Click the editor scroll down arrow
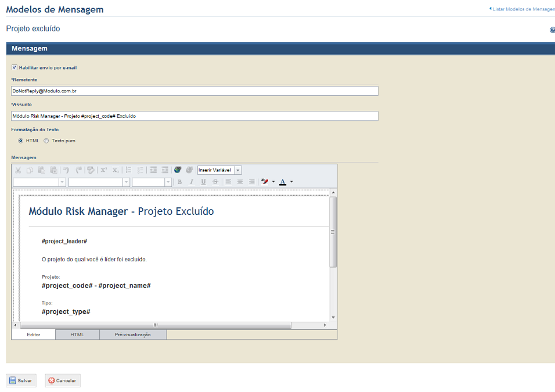Viewport: 555px width, 392px height. click(333, 318)
